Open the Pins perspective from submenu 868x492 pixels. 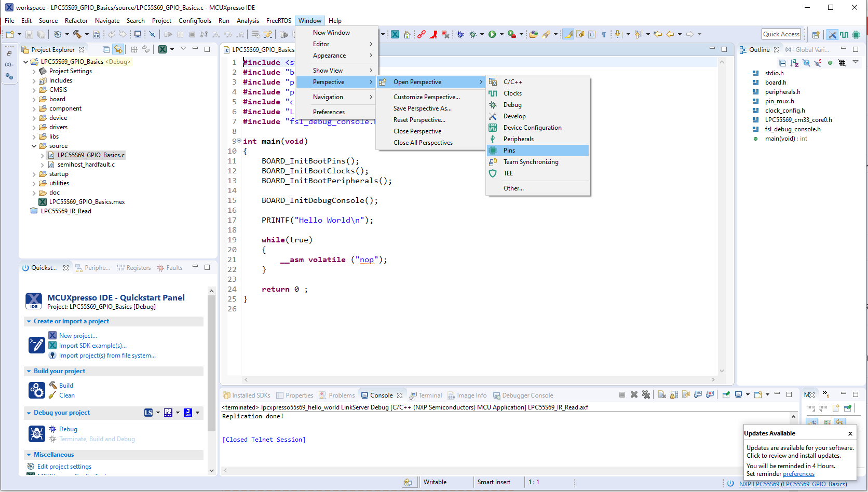point(509,151)
